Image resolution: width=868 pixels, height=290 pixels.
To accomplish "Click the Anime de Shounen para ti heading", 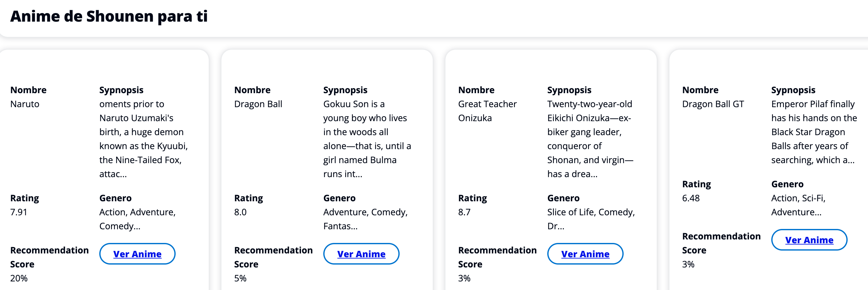I will tap(109, 16).
